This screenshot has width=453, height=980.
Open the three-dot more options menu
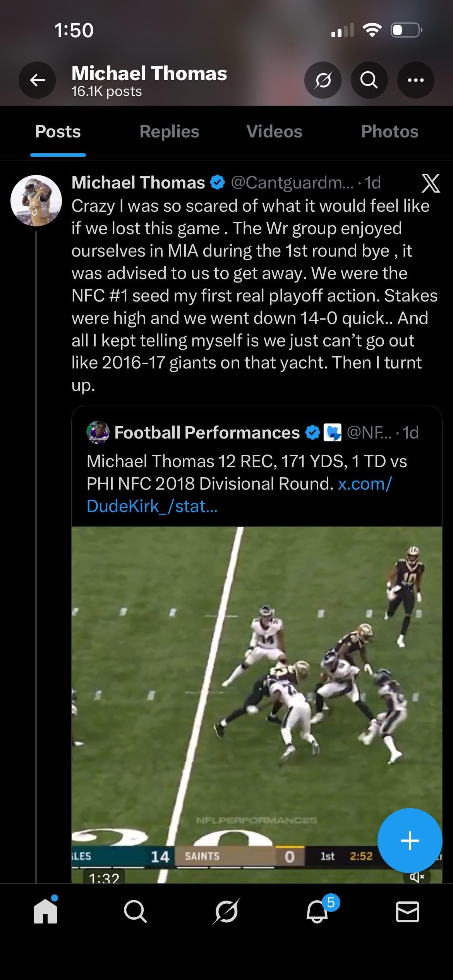point(415,80)
